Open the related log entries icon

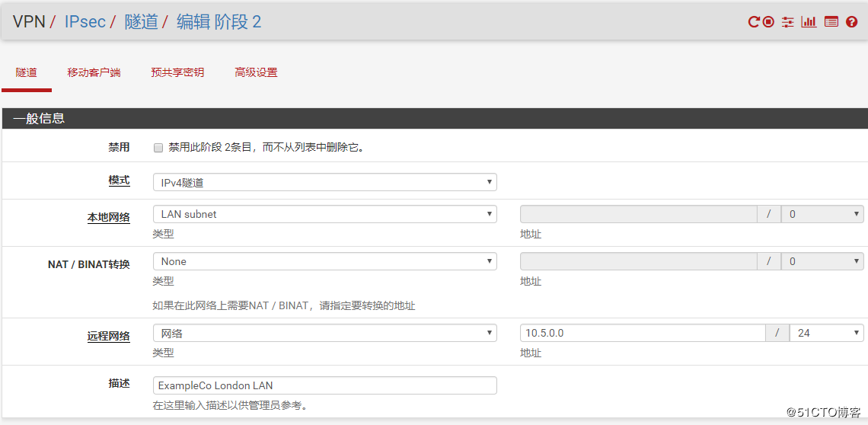click(831, 22)
